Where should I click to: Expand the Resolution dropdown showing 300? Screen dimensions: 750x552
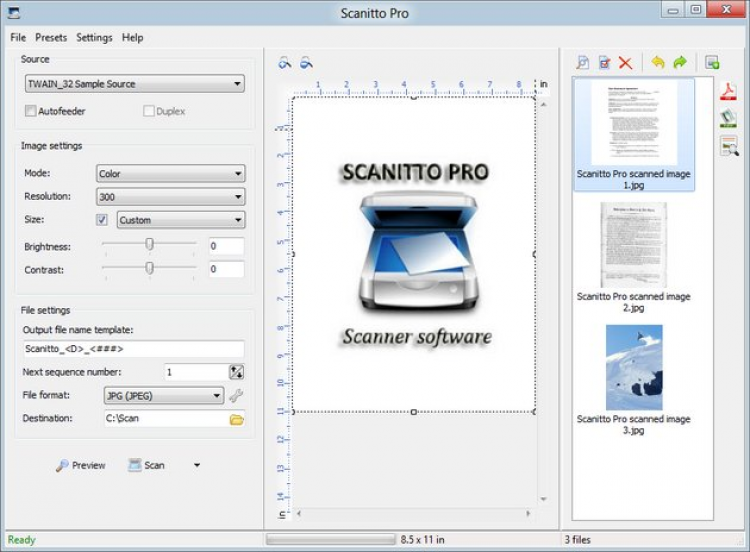coord(171,197)
